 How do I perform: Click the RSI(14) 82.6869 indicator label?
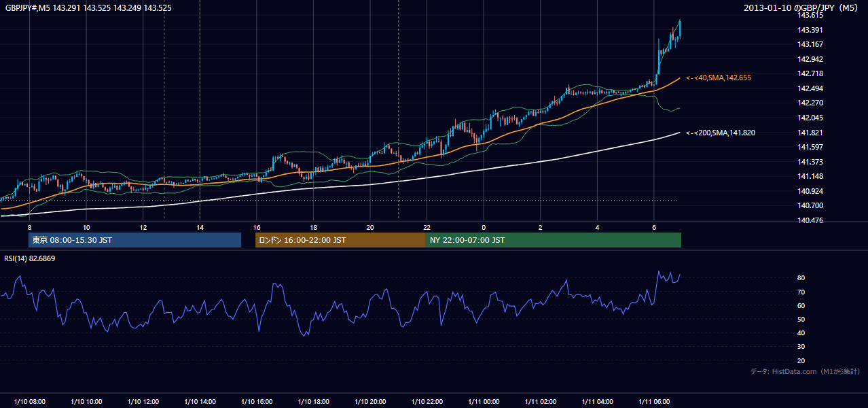tap(30, 258)
